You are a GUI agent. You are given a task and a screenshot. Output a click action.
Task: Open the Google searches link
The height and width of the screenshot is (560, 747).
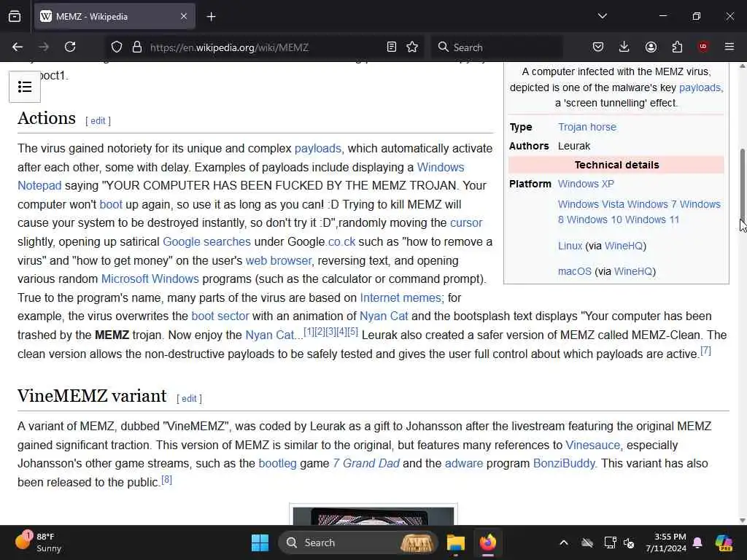(x=206, y=241)
